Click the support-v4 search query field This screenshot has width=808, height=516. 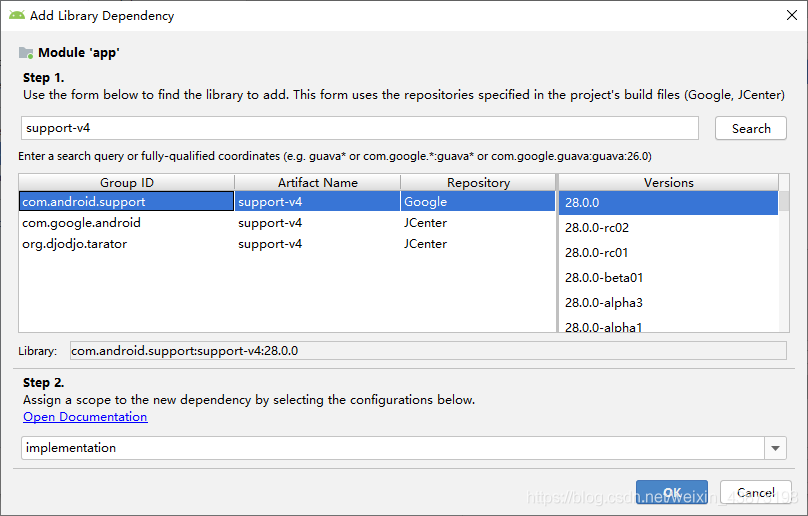[360, 128]
